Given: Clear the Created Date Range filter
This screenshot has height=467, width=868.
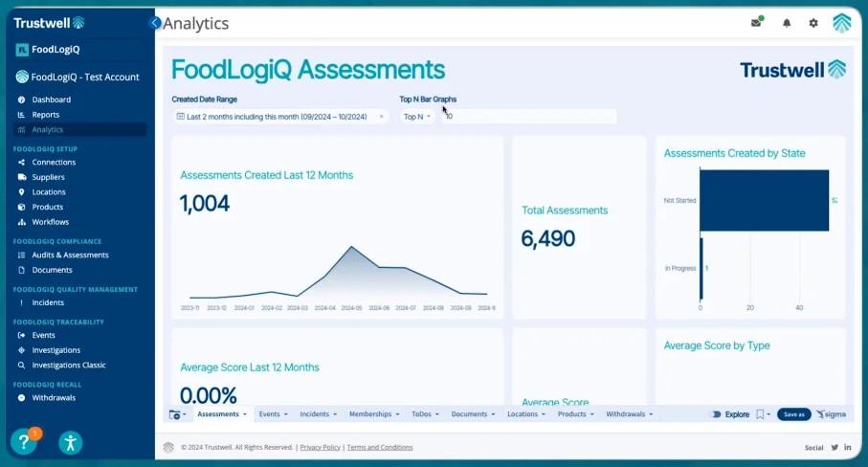Looking at the screenshot, I should (381, 117).
